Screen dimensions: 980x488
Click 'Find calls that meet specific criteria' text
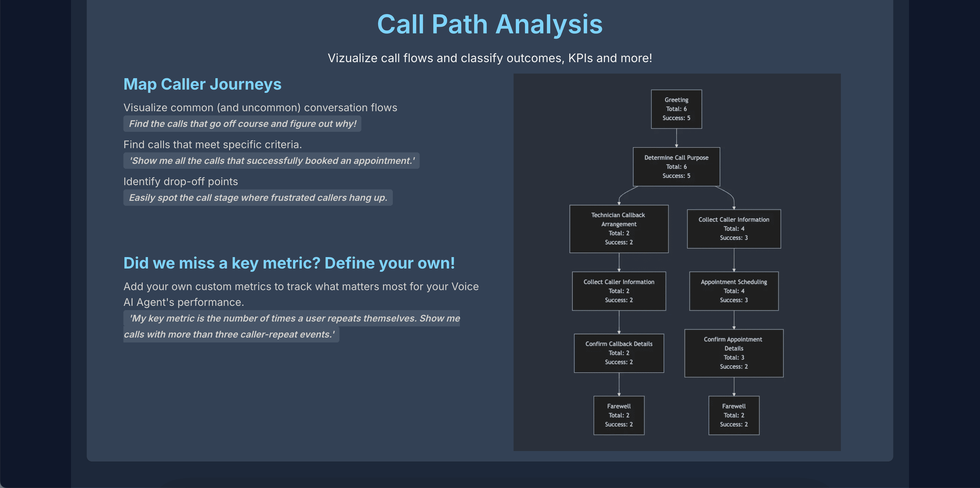[212, 145]
